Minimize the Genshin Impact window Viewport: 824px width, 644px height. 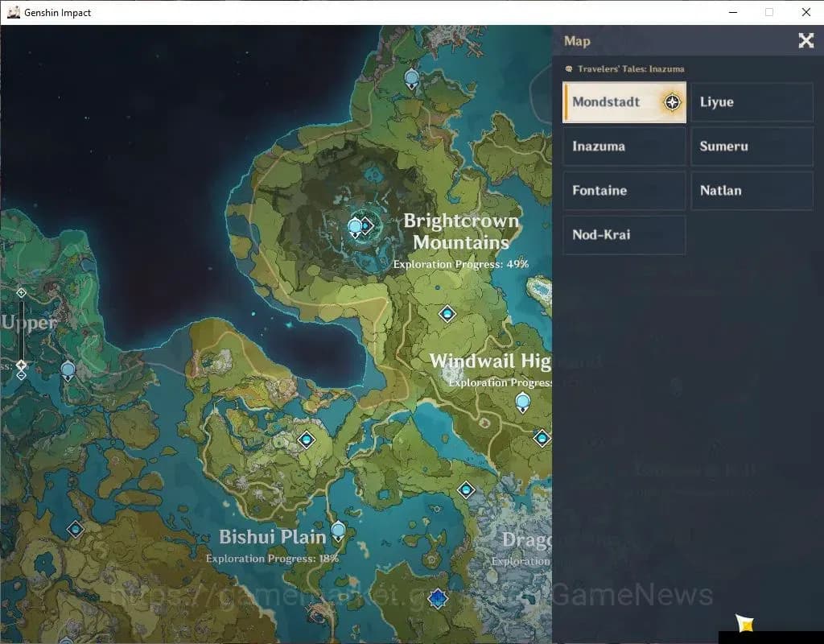[x=733, y=12]
